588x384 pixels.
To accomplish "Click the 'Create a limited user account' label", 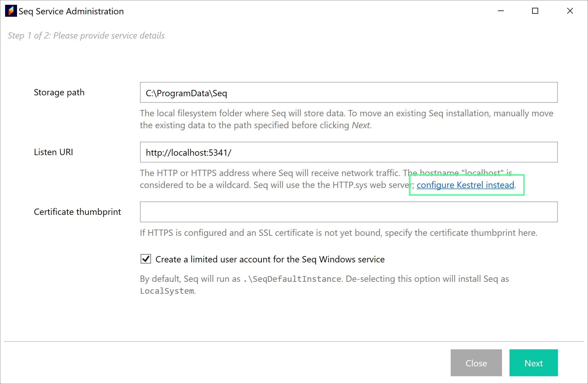I will tap(270, 259).
